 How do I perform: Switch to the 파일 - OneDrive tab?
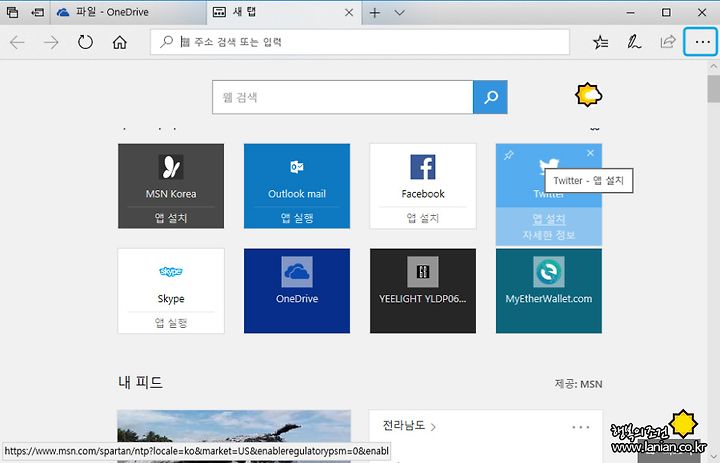[x=128, y=12]
